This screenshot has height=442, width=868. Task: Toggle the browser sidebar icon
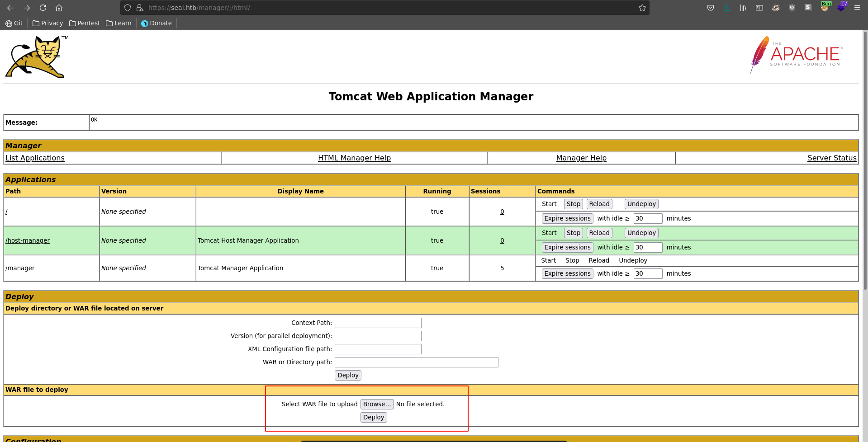(759, 8)
